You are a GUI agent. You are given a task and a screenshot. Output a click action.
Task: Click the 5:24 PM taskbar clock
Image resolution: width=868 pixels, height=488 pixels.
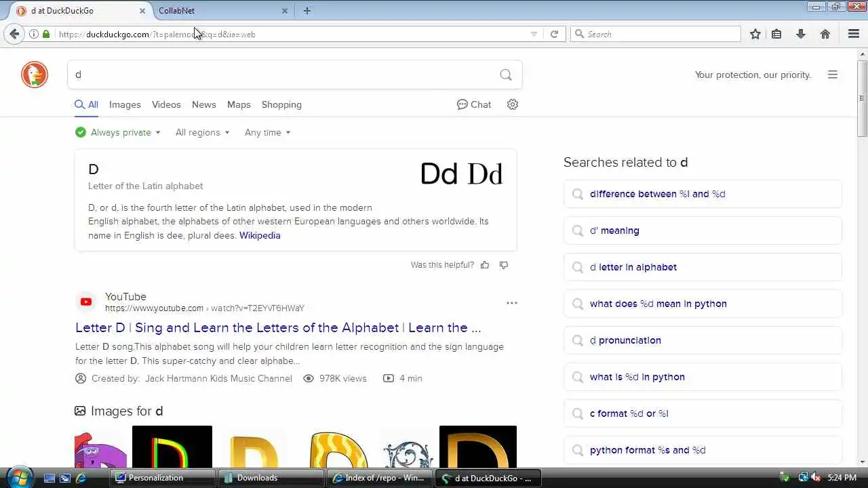coord(842,478)
